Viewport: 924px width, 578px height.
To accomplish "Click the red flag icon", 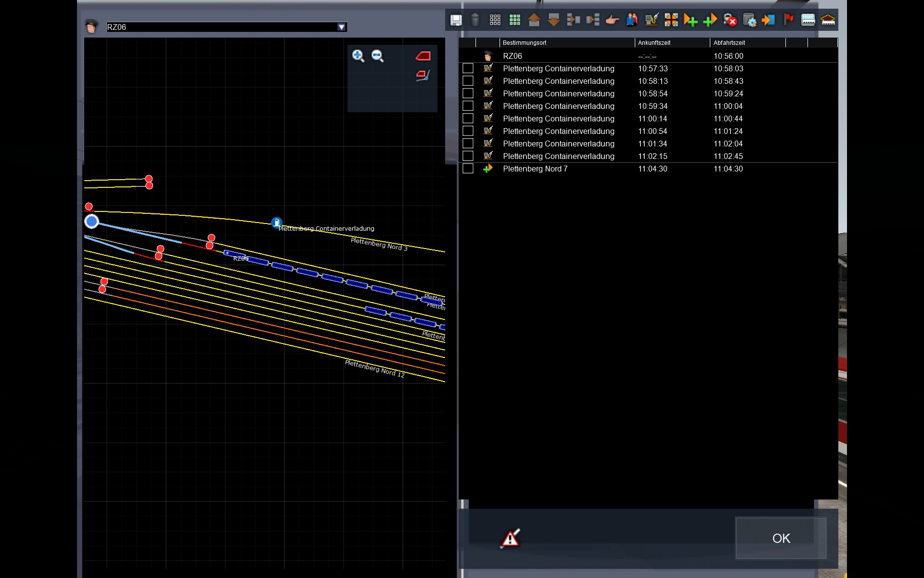I will 788,20.
